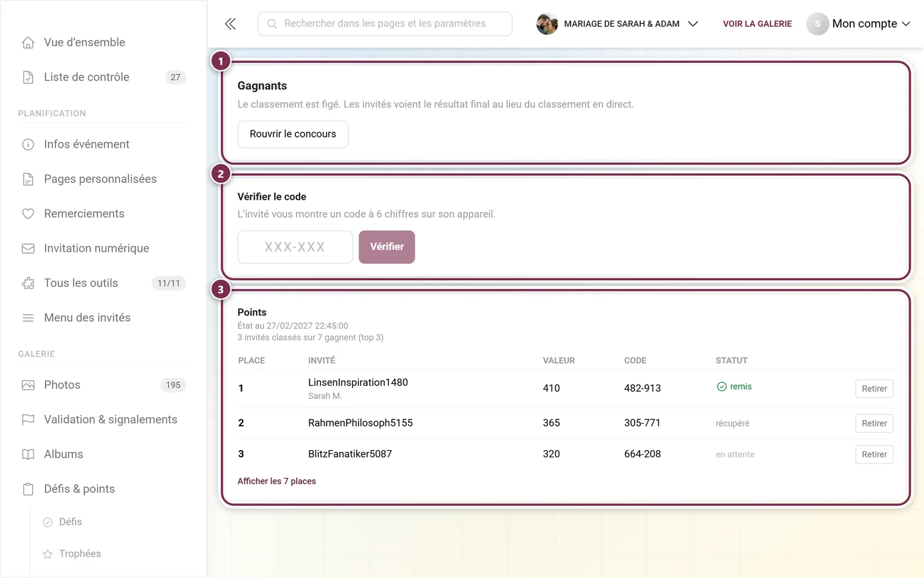Focus the XXX-XXX code input field
Screen dimensions: 924x578
coord(295,247)
